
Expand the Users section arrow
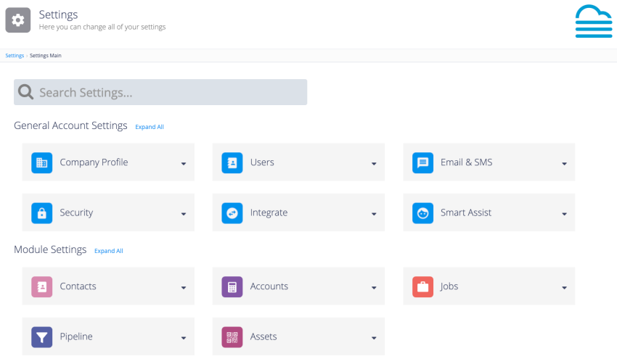click(x=374, y=164)
